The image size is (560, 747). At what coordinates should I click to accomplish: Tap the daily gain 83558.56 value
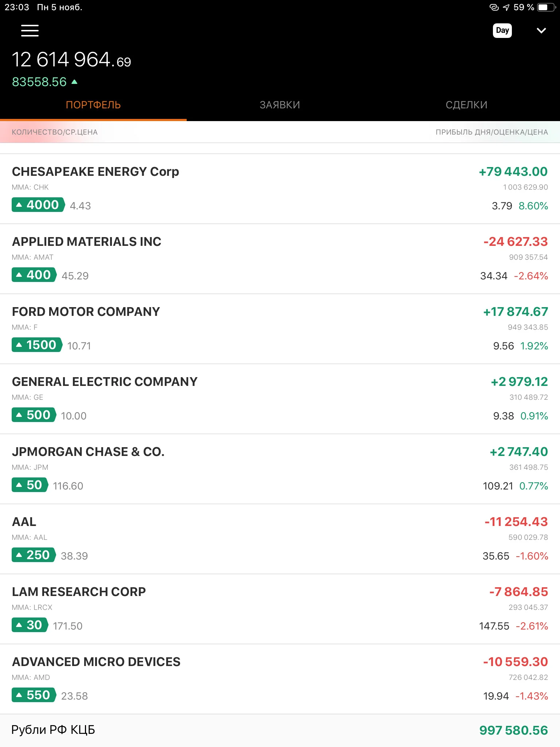[x=39, y=82]
